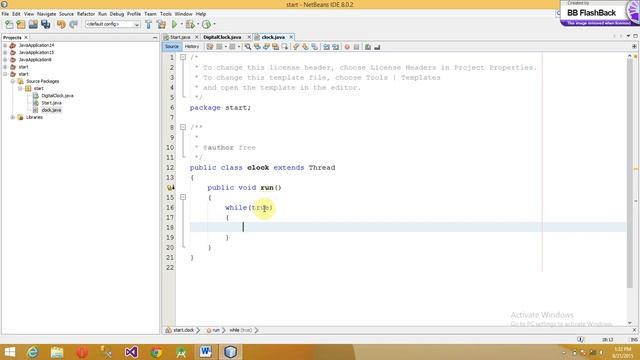This screenshot has width=640, height=360.
Task: Open the Profile Project dropdown arrow
Action: [x=214, y=24]
